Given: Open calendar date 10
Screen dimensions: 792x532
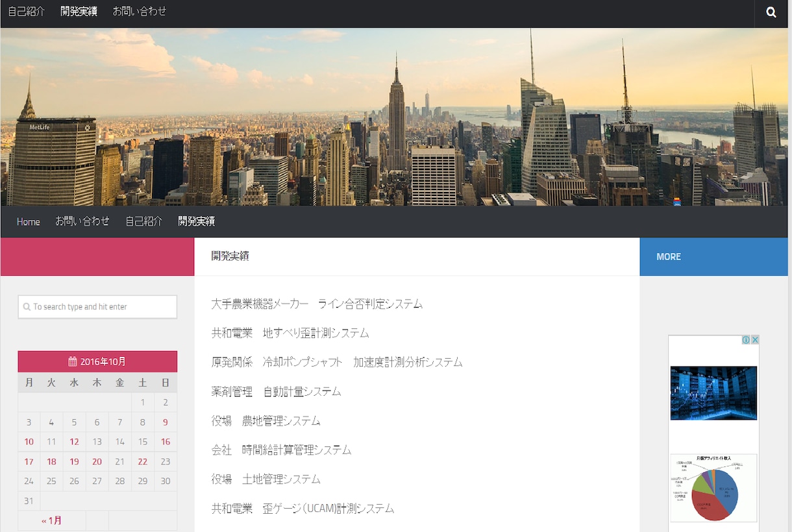Looking at the screenshot, I should coord(29,442).
